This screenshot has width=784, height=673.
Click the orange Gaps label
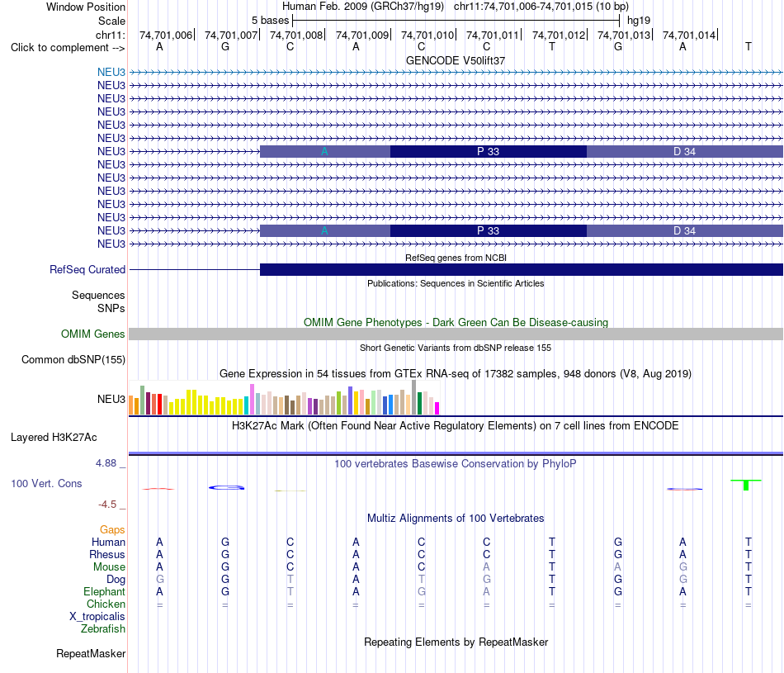tap(112, 530)
